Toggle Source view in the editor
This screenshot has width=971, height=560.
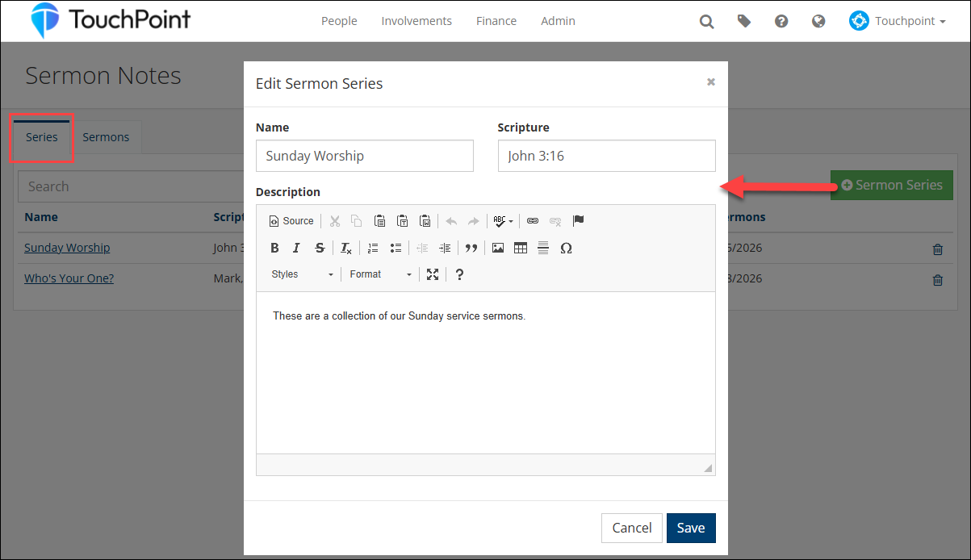291,221
